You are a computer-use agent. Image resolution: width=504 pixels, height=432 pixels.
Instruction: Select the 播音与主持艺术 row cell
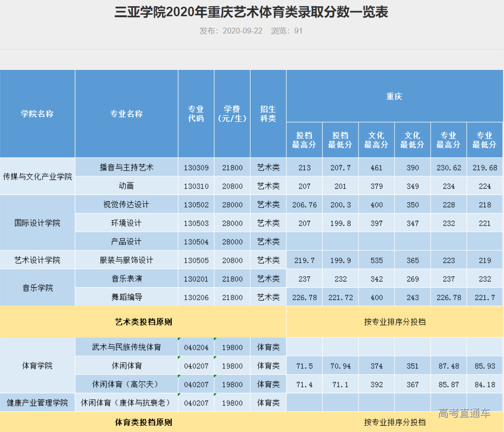pos(126,167)
